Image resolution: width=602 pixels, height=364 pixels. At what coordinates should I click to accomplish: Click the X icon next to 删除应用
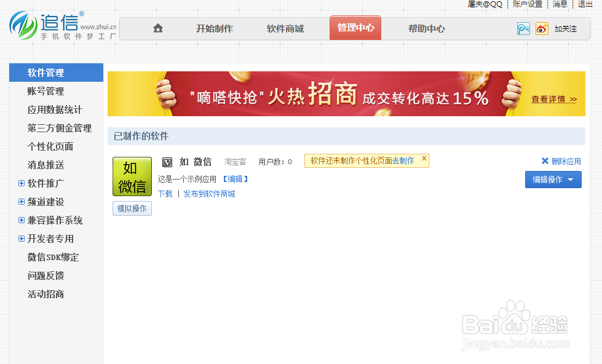[546, 162]
